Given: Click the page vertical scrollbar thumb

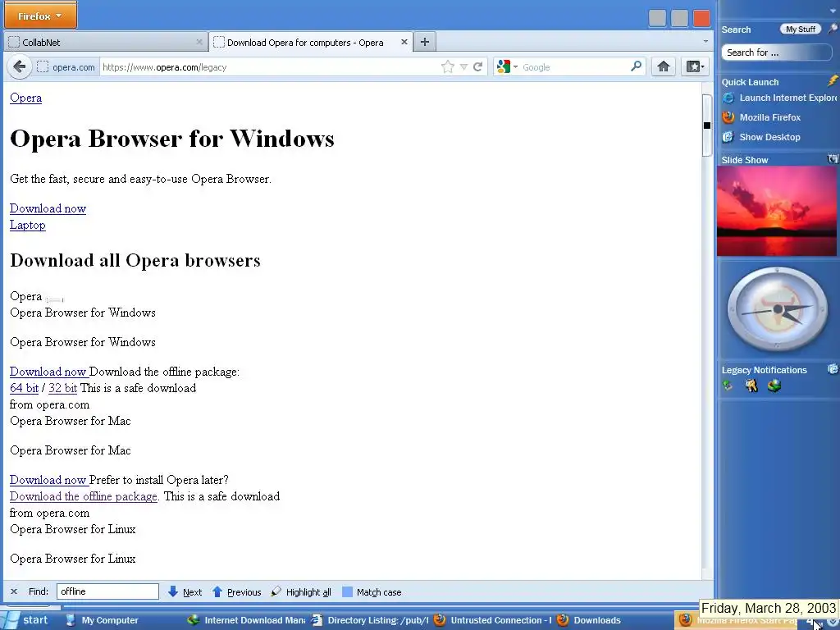Looking at the screenshot, I should coord(707,126).
